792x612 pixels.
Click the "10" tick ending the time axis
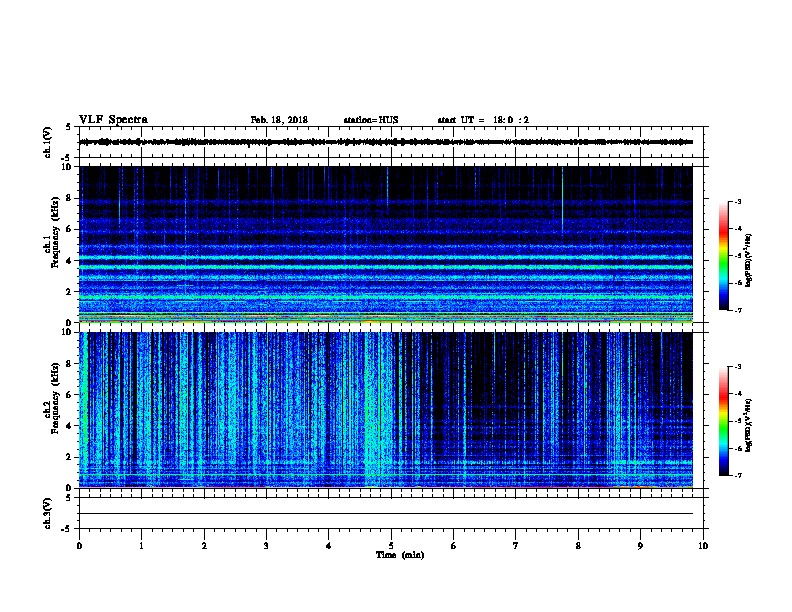pos(703,545)
